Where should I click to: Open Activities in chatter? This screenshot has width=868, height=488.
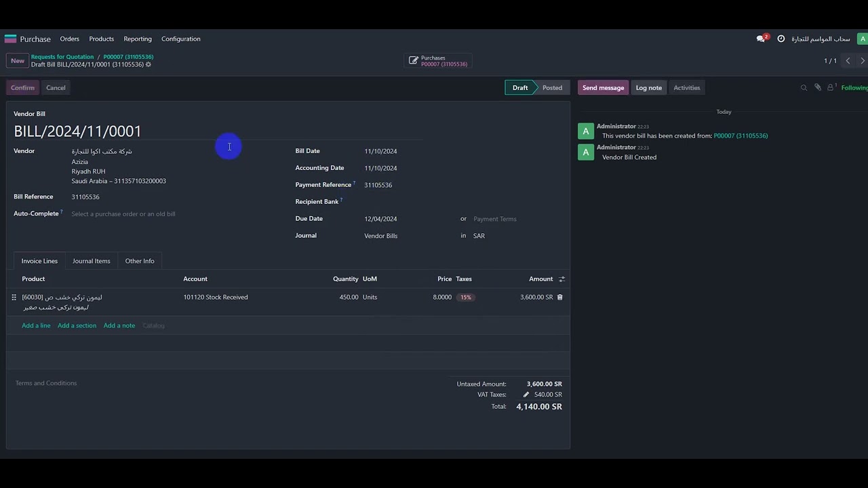click(687, 87)
